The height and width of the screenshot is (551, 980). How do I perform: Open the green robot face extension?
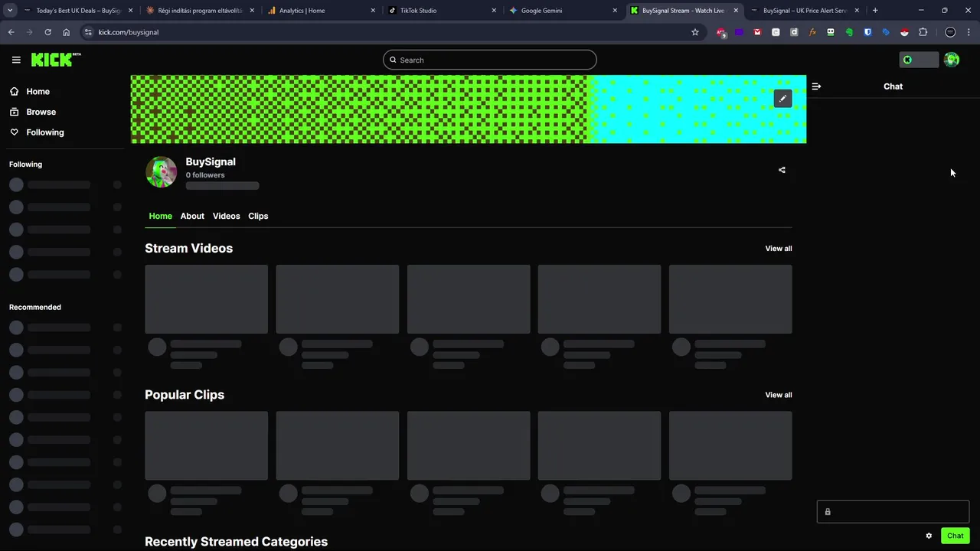(x=831, y=32)
